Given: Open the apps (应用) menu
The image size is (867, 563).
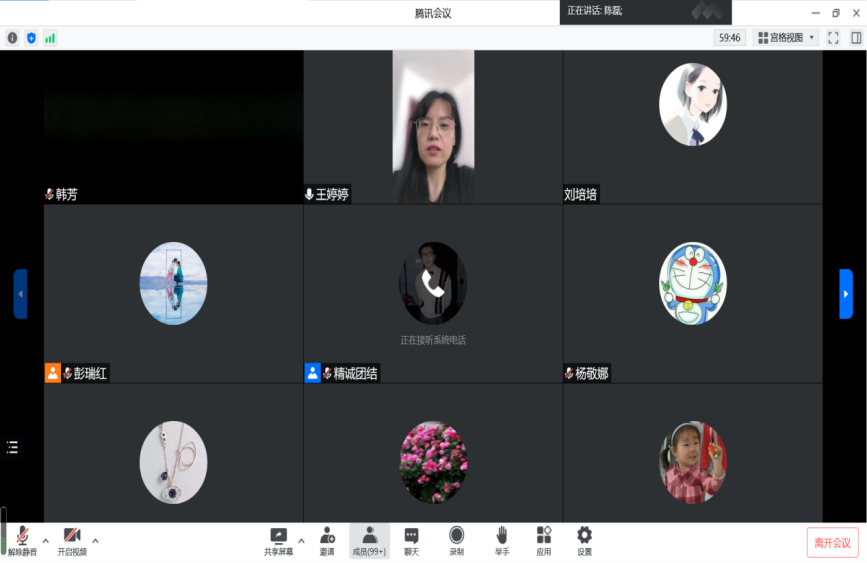Looking at the screenshot, I should (x=543, y=540).
